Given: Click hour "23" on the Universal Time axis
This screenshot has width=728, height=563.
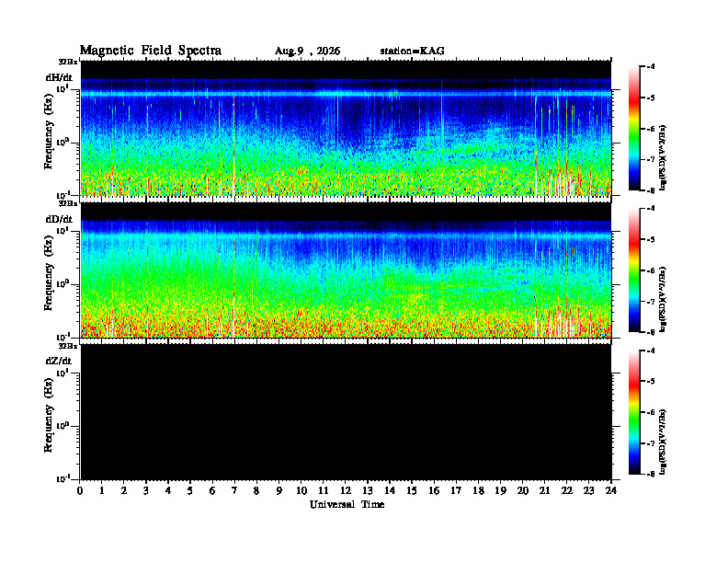Looking at the screenshot, I should click(x=588, y=490).
